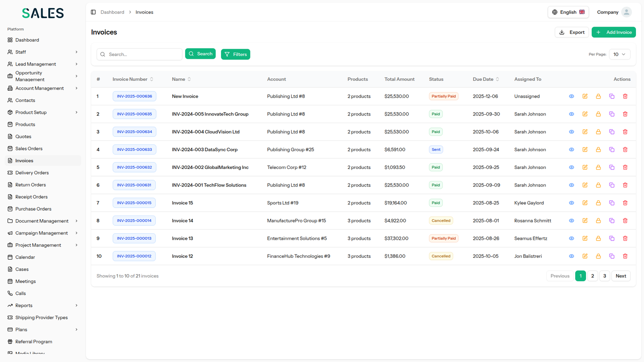Go to page 2 of invoices

tap(592, 276)
